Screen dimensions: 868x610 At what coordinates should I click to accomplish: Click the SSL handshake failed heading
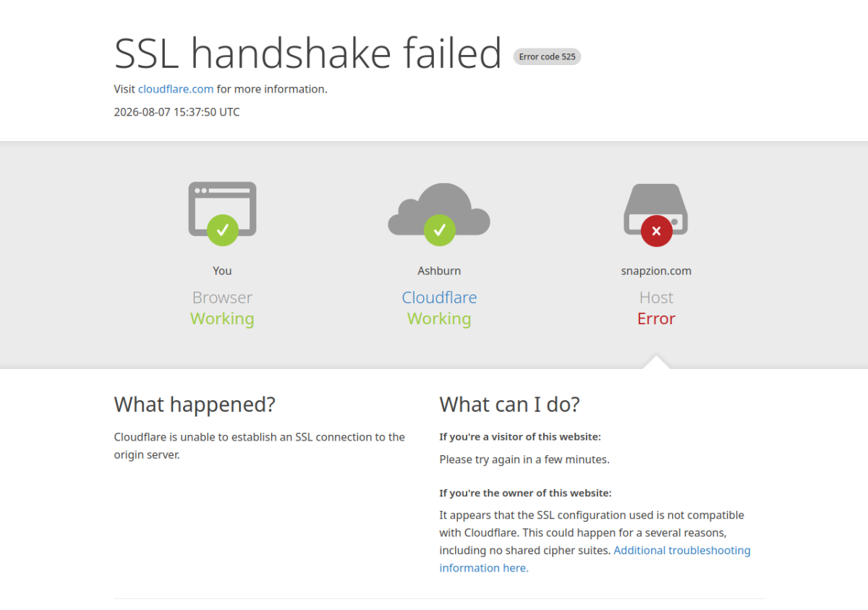point(308,53)
